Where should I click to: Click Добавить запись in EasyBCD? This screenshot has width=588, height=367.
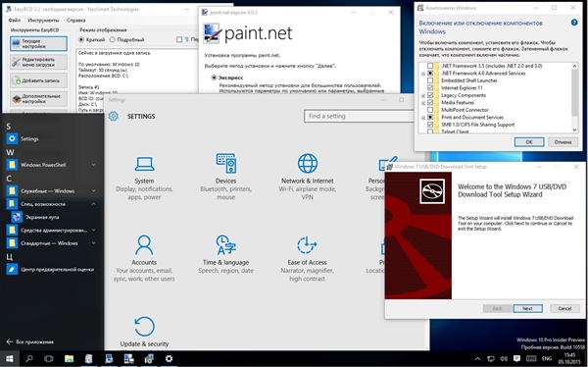[x=38, y=80]
